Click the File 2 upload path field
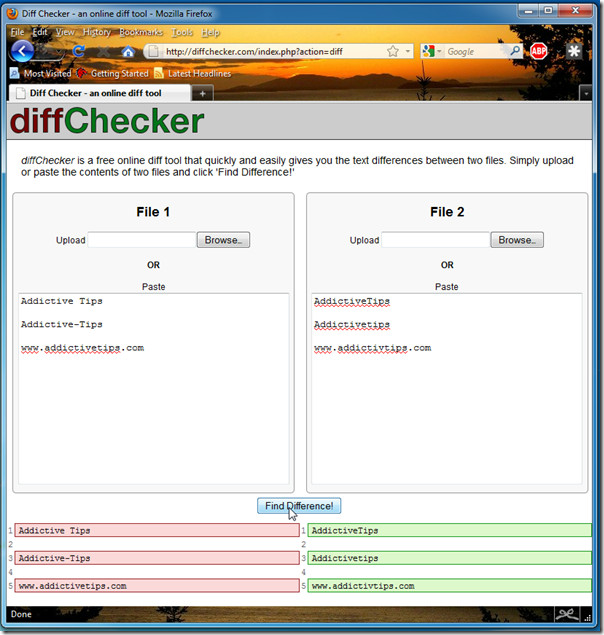Viewport: 604px width, 635px height. pos(436,240)
